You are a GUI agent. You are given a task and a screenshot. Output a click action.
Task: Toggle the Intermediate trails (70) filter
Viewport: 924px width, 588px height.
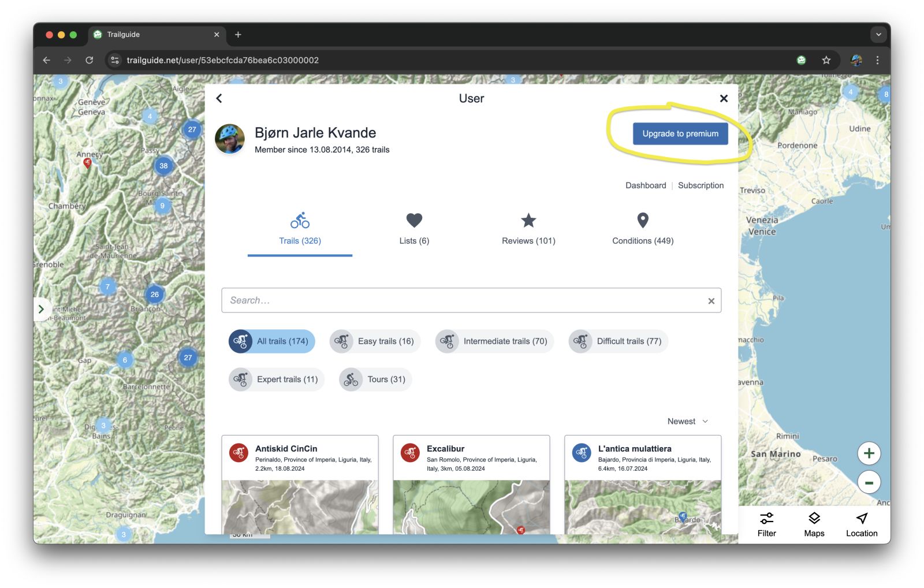click(x=494, y=341)
